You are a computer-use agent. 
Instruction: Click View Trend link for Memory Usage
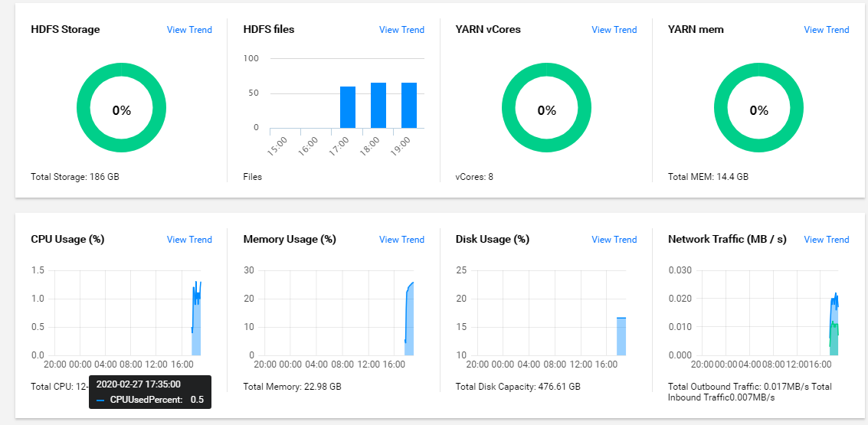point(401,240)
